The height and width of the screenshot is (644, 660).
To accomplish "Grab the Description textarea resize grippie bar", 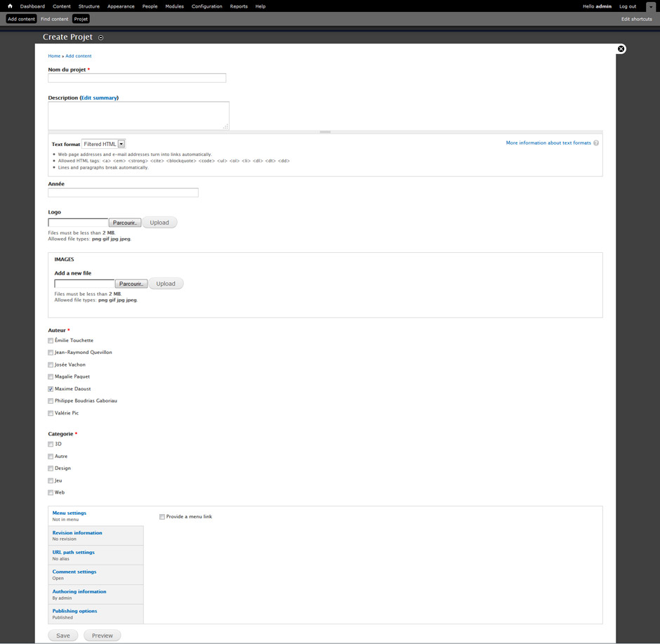I will (x=325, y=132).
